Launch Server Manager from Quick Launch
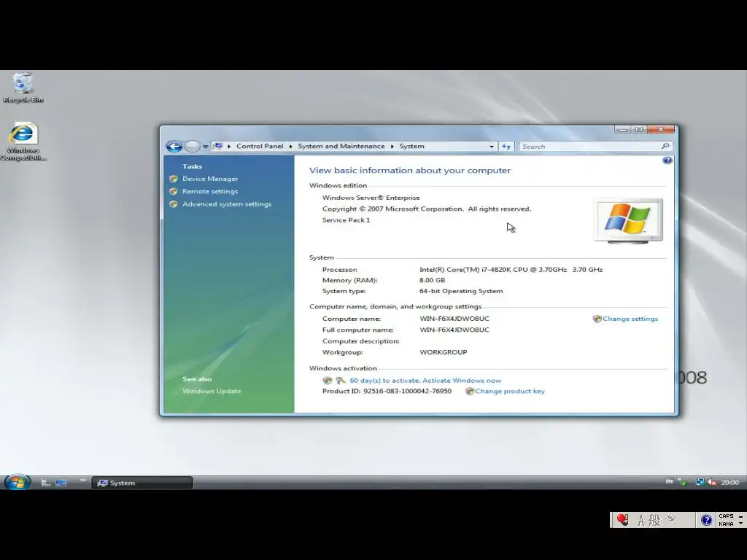This screenshot has height=560, width=747. coord(46,483)
